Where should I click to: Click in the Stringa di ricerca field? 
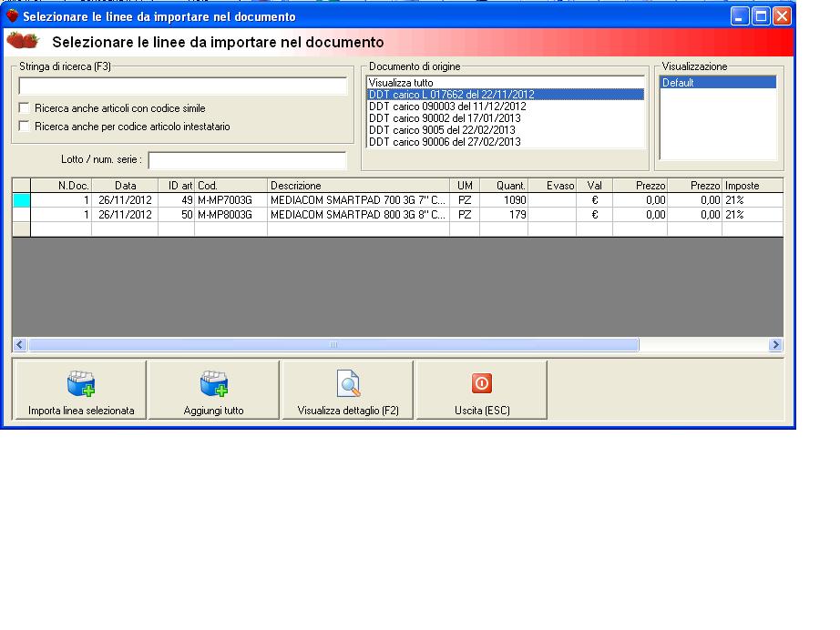click(x=182, y=86)
